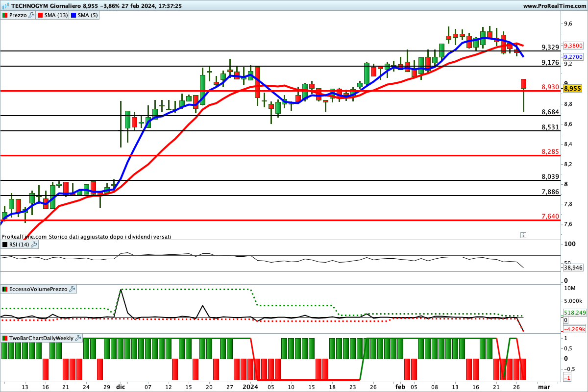Click the small info icon on price chart
588x392 pixels.
pos(523,235)
